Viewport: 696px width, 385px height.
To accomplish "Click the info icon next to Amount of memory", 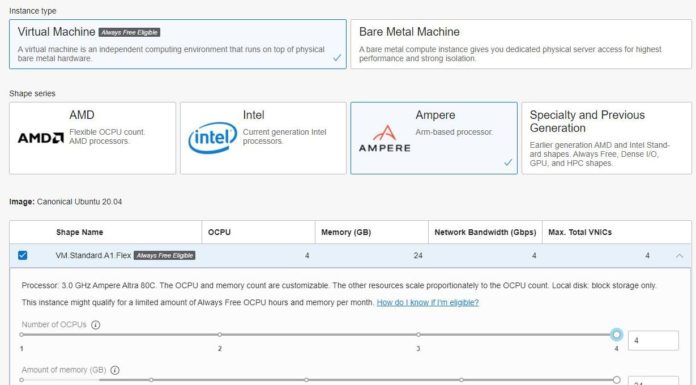I will pos(115,370).
